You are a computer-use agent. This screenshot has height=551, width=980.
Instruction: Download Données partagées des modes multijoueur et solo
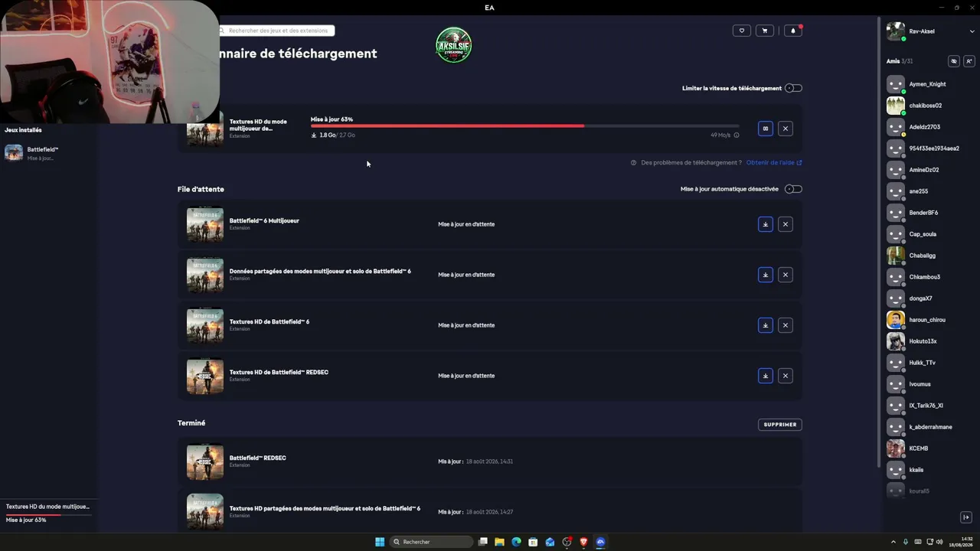click(x=765, y=275)
